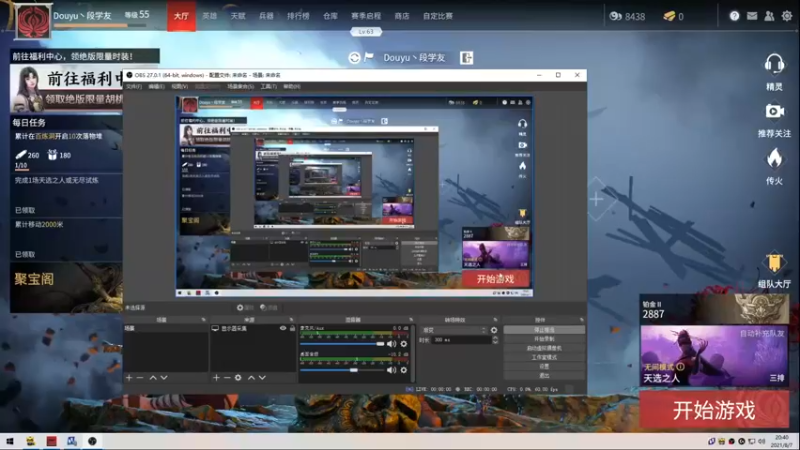This screenshot has width=800, height=450.
Task: Pop out the 混音器 dock via its corner icon
Action: (411, 320)
